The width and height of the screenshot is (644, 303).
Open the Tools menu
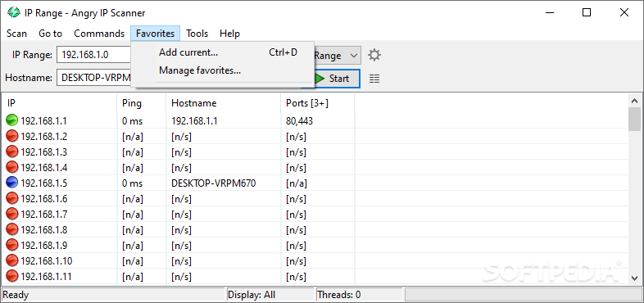tap(197, 34)
